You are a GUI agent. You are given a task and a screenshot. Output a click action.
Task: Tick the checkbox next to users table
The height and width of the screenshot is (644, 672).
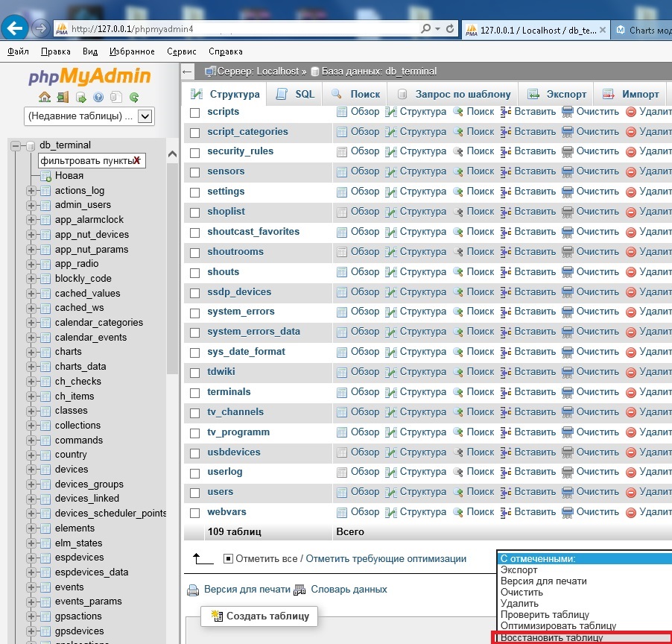tap(194, 492)
